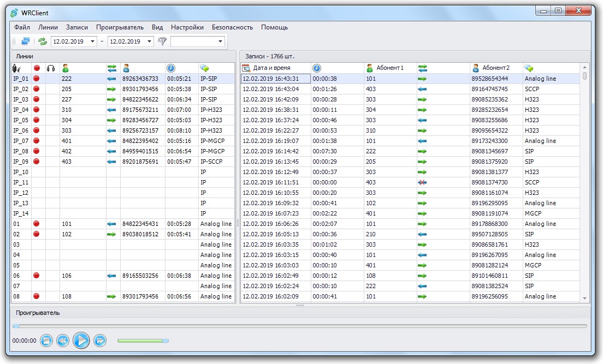Rewind the recording in the player

tap(63, 341)
